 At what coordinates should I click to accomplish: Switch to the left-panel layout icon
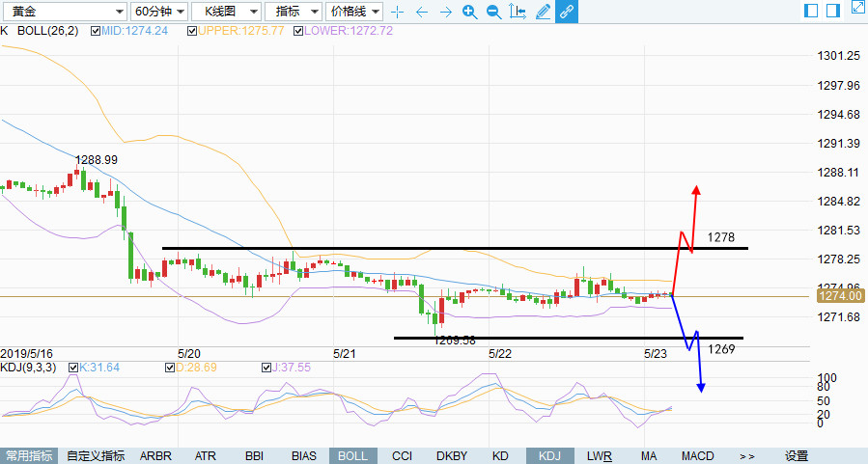pos(810,11)
